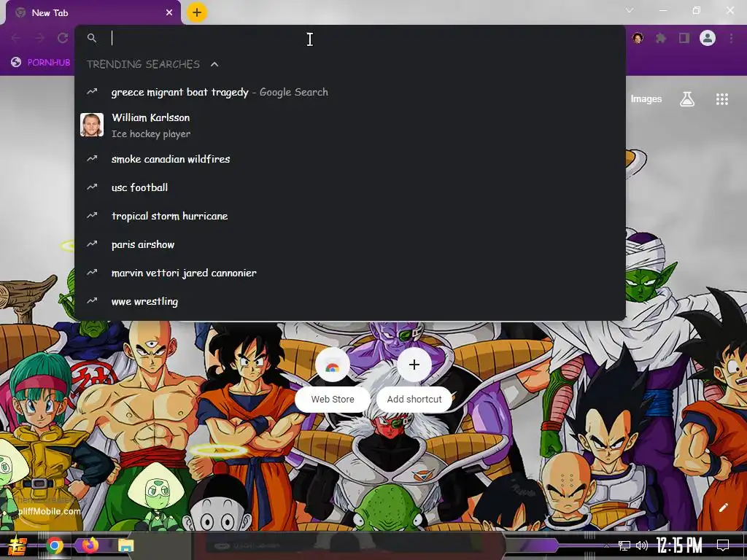Select 'greece migrant boat tragedy' suggestion
This screenshot has width=747, height=560.
[349, 92]
